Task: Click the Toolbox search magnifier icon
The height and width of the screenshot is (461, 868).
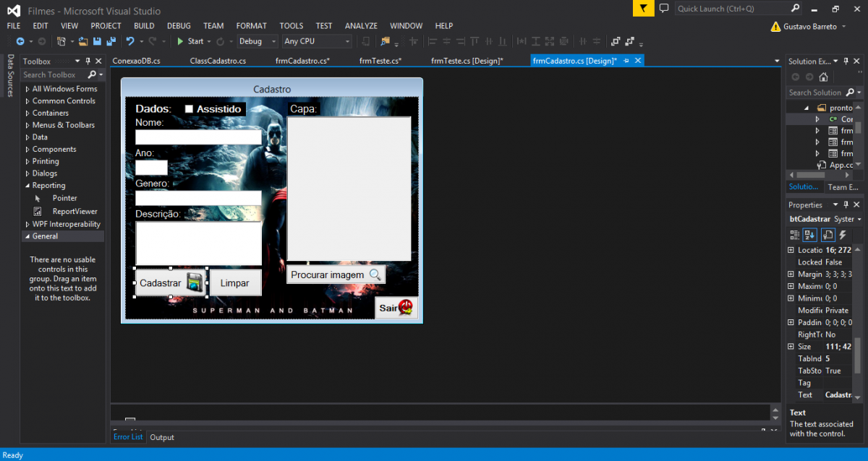Action: pos(92,74)
